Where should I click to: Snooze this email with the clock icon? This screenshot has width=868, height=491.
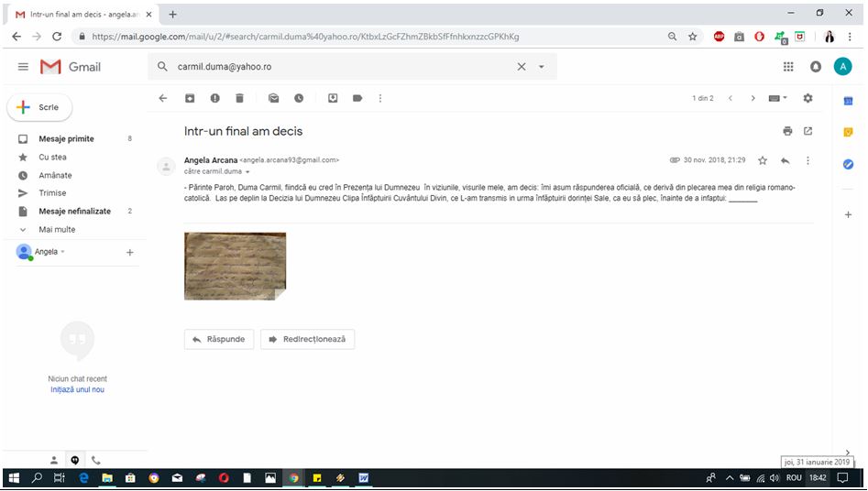(x=299, y=98)
